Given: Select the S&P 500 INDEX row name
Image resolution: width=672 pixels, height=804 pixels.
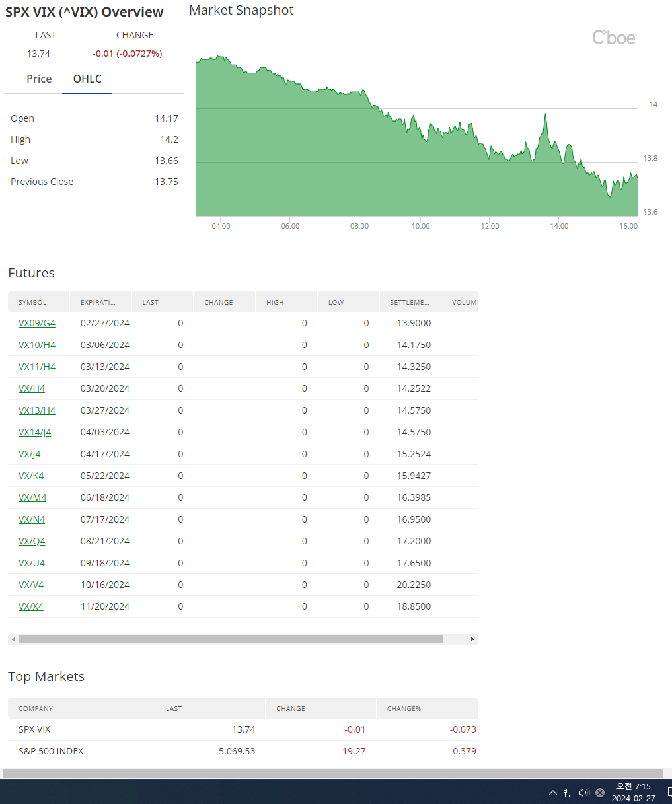Looking at the screenshot, I should tap(51, 751).
